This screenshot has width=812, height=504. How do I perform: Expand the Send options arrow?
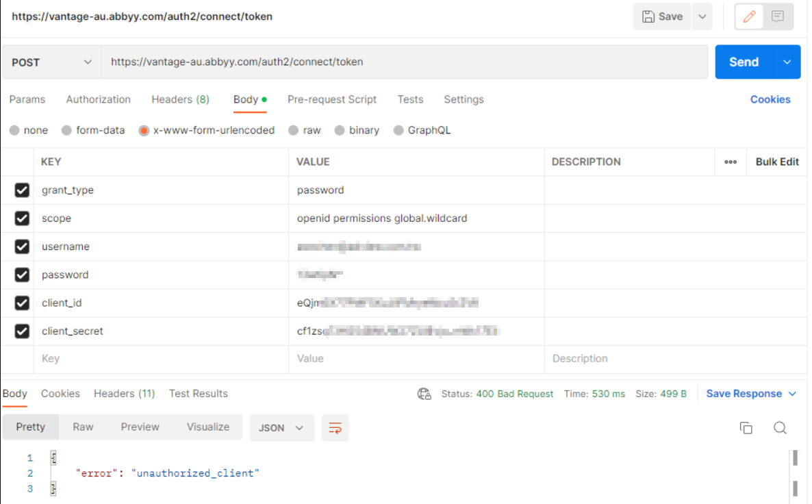[x=787, y=62]
